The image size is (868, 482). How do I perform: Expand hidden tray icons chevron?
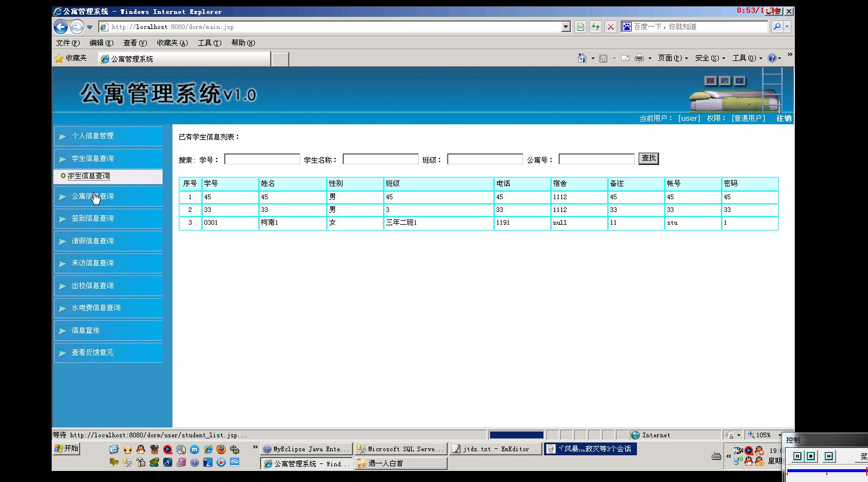(x=729, y=456)
